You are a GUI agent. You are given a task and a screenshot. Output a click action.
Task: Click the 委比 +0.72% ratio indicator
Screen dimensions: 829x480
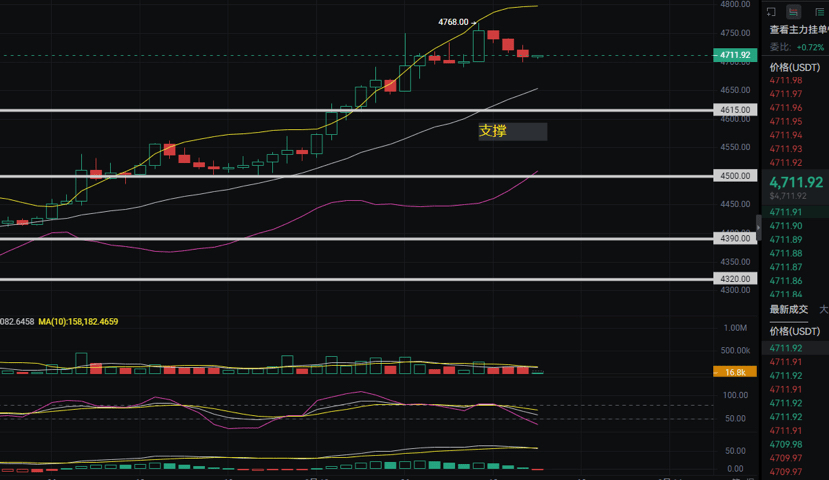pos(797,46)
